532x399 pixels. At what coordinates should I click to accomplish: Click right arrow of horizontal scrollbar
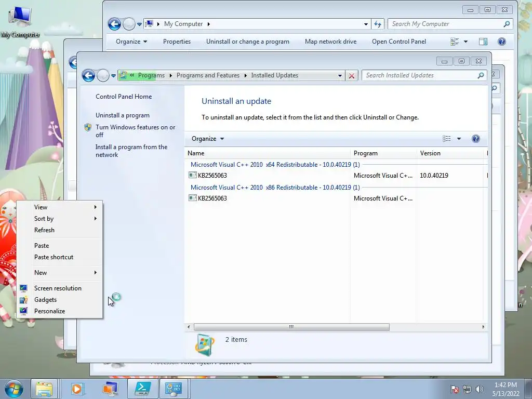pyautogui.click(x=483, y=327)
